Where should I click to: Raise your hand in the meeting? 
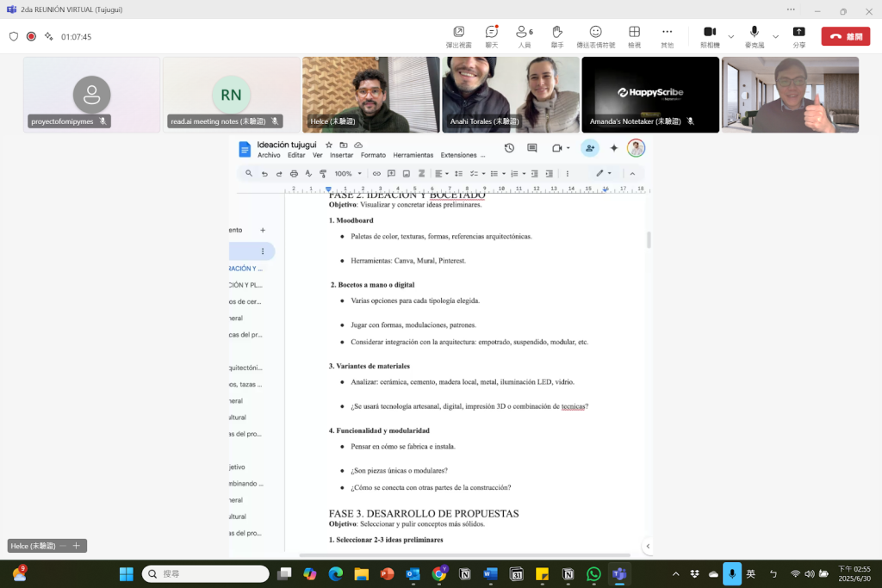click(x=557, y=35)
